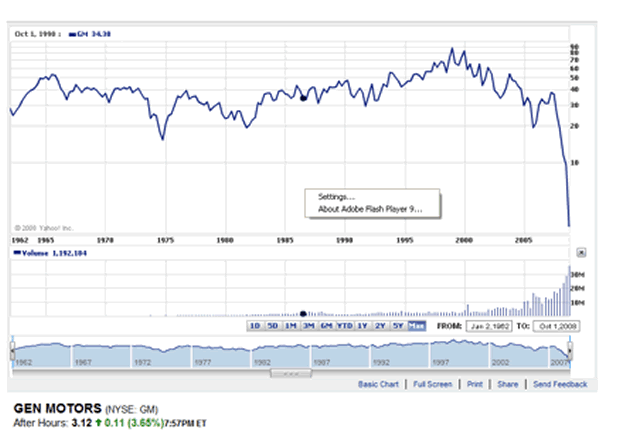The image size is (620, 436).
Task: Click the GM 34.38 legend label
Action: [x=90, y=34]
